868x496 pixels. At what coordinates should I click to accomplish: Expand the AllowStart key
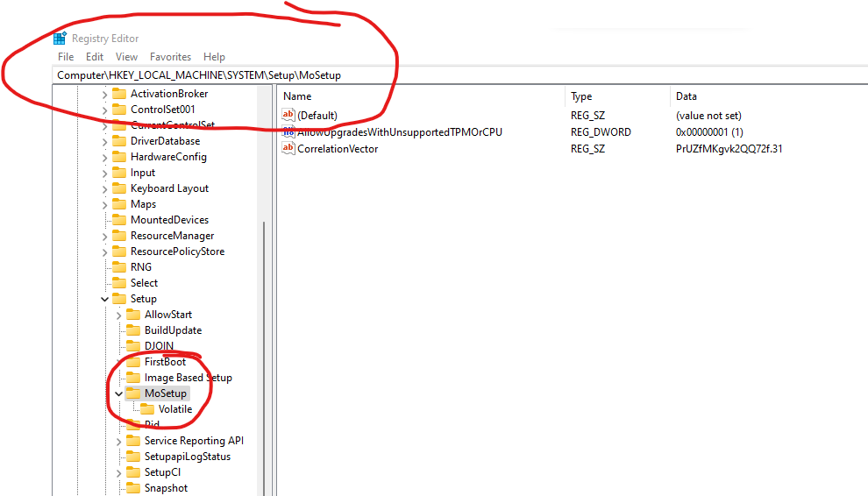point(119,315)
